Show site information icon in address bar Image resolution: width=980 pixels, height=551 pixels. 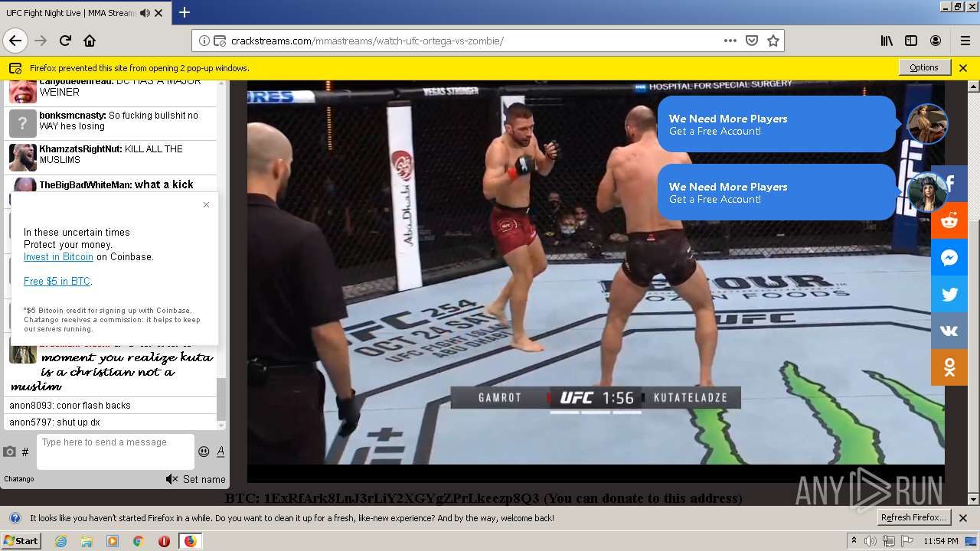204,41
